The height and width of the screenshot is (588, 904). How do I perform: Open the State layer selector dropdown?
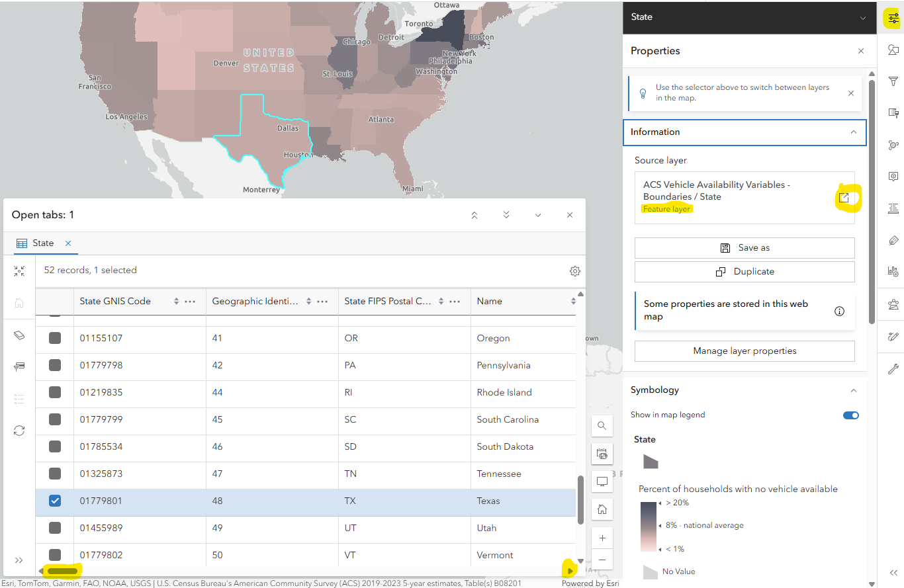tap(862, 18)
